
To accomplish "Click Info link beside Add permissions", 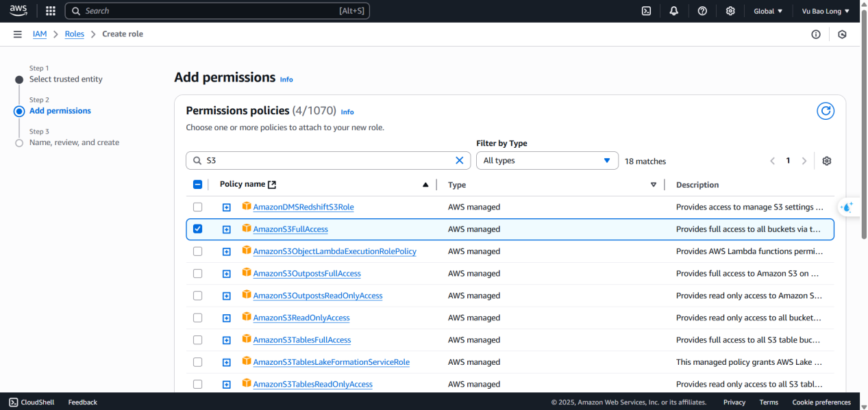I will (x=286, y=79).
